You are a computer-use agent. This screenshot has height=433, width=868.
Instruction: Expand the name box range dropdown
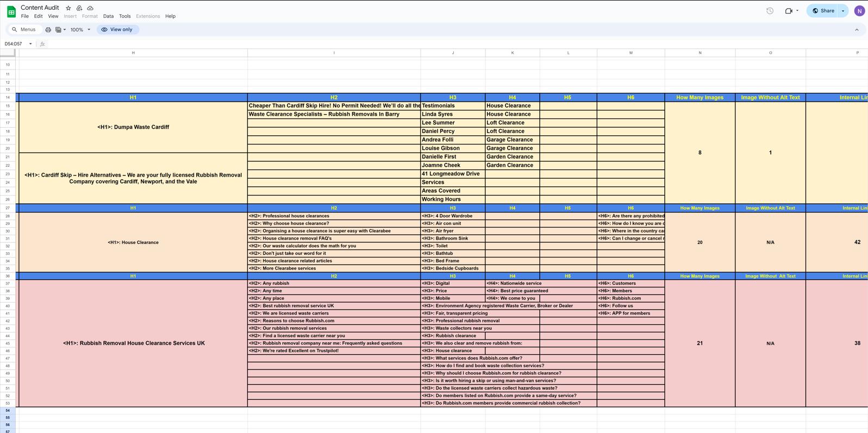[x=30, y=44]
